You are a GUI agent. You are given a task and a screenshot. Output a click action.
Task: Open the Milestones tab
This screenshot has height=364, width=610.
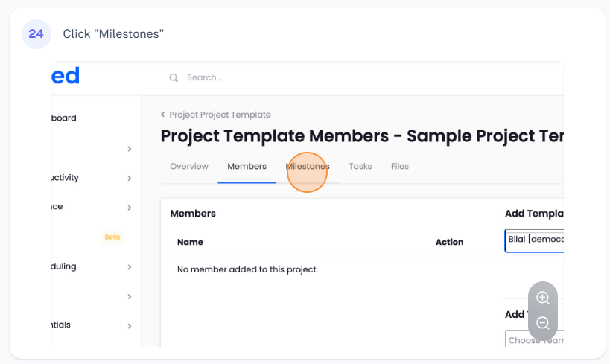click(308, 167)
